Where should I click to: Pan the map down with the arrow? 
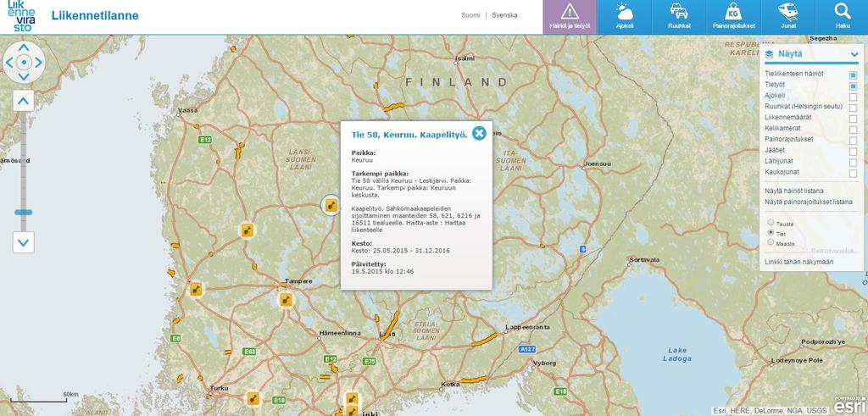click(x=23, y=76)
